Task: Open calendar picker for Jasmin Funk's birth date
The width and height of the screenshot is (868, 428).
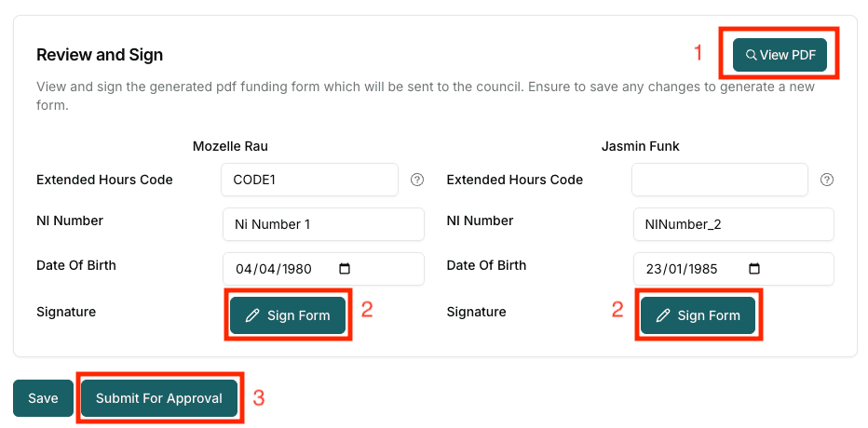Action: point(754,269)
